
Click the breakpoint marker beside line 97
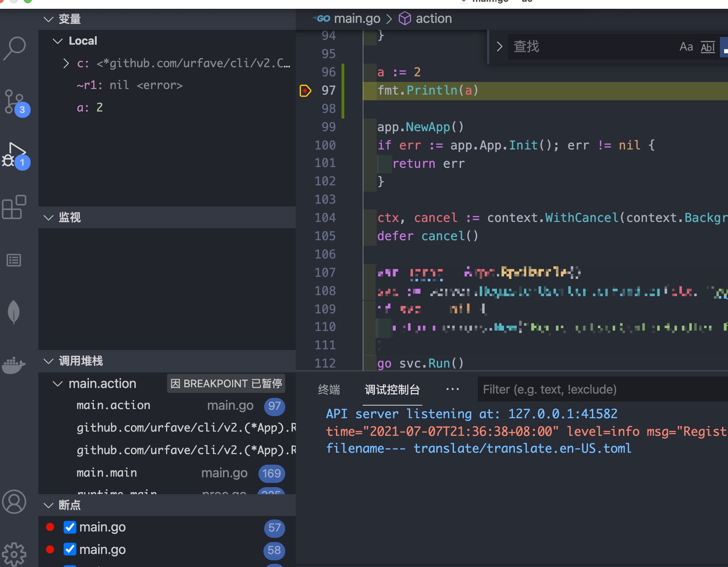(x=305, y=91)
